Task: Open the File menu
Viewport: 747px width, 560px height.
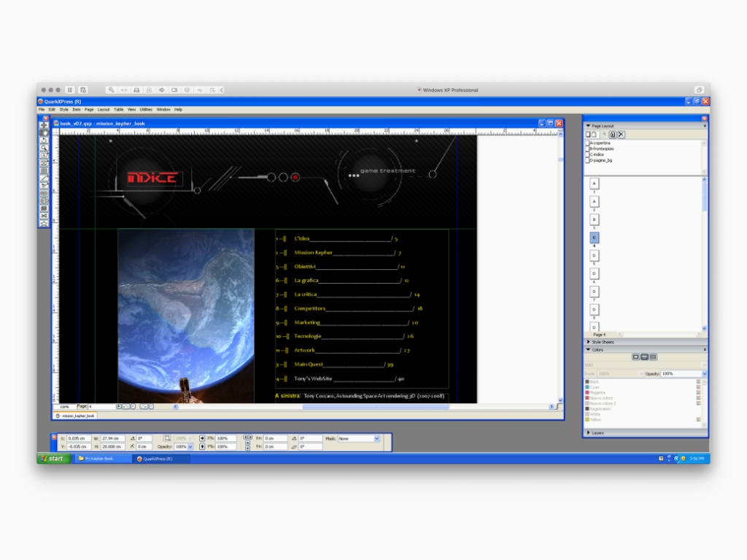Action: tap(42, 109)
